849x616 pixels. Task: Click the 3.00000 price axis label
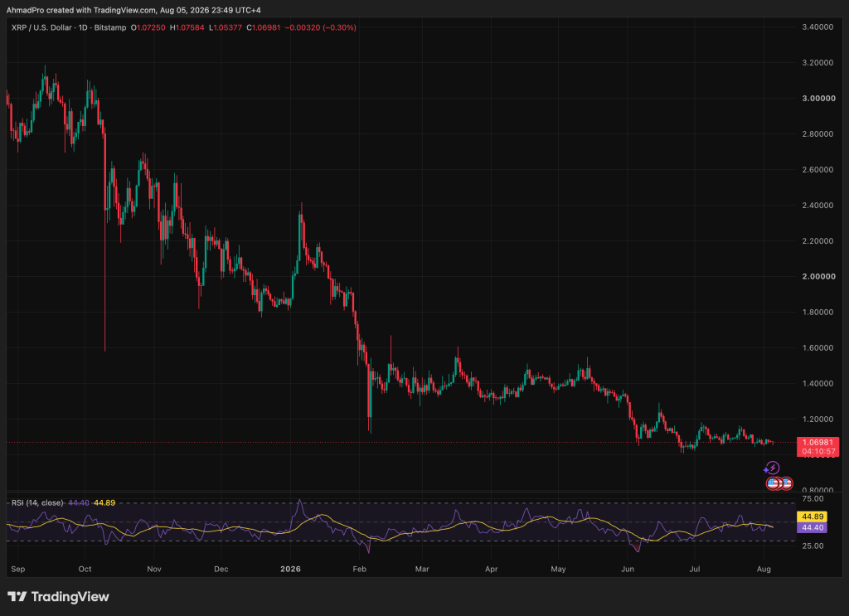pos(818,99)
